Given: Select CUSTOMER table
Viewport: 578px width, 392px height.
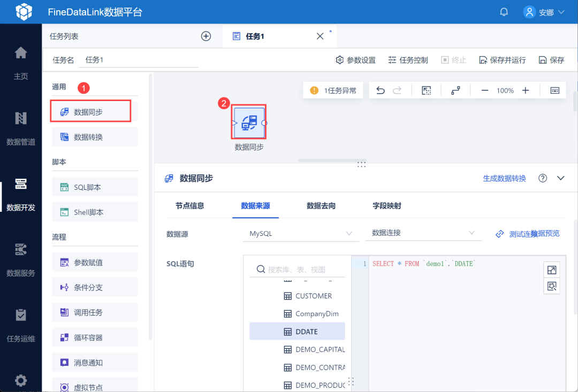Looking at the screenshot, I should click(x=297, y=296).
